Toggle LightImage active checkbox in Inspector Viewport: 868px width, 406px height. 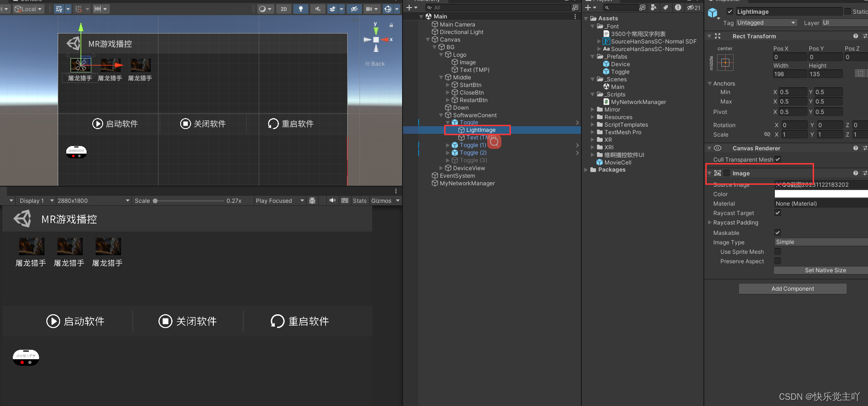[x=730, y=11]
